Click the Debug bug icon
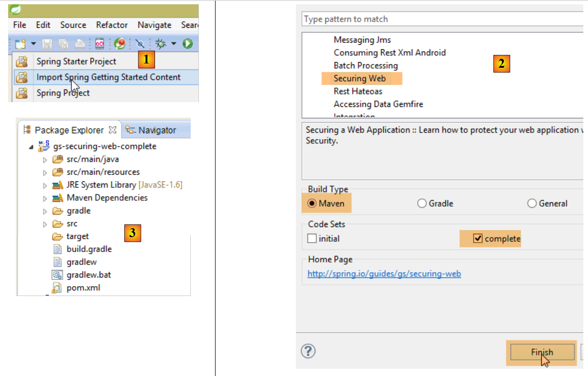Viewport: 588px width, 376px height. click(161, 43)
